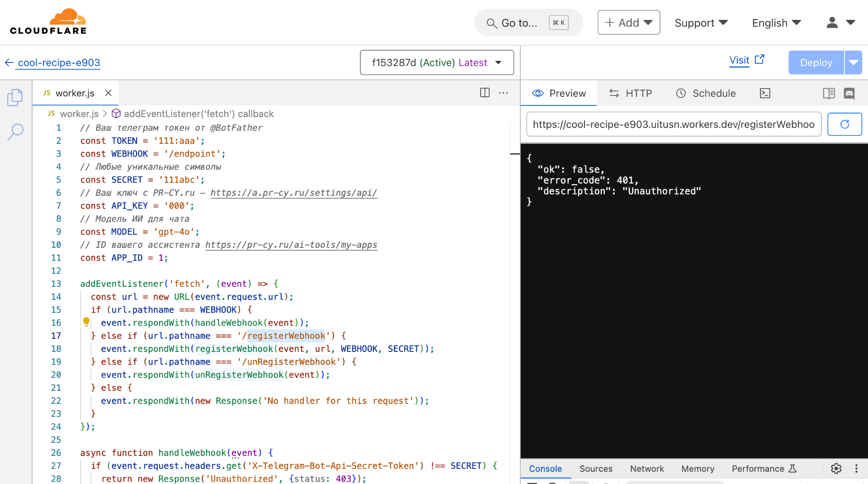Viewport: 868px width, 484px height.
Task: Go back to cool-recipe-e903 worker
Action: click(59, 62)
